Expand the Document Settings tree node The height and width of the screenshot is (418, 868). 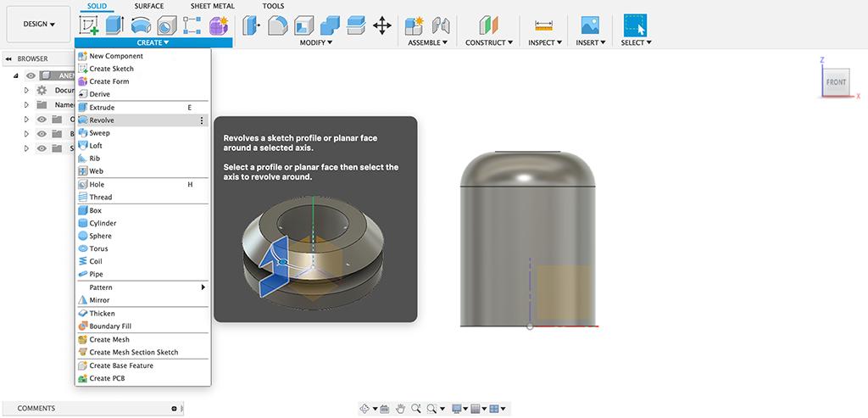pyautogui.click(x=26, y=90)
